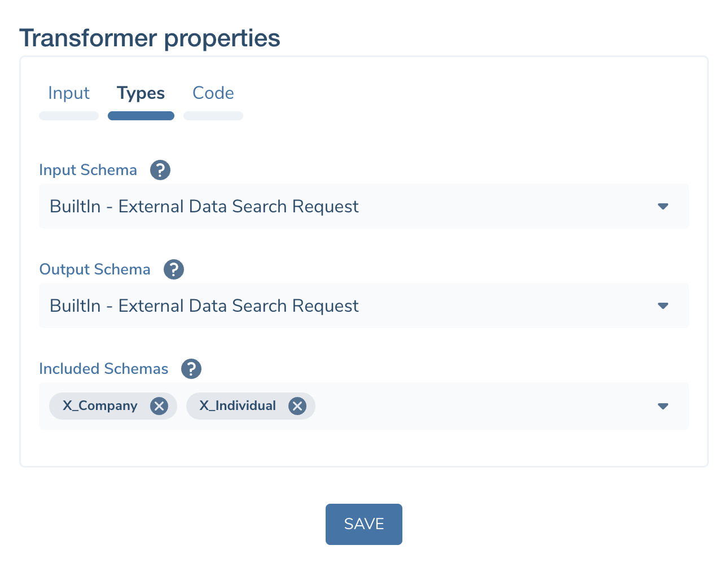
Task: Switch to the Input tab
Action: [x=68, y=93]
